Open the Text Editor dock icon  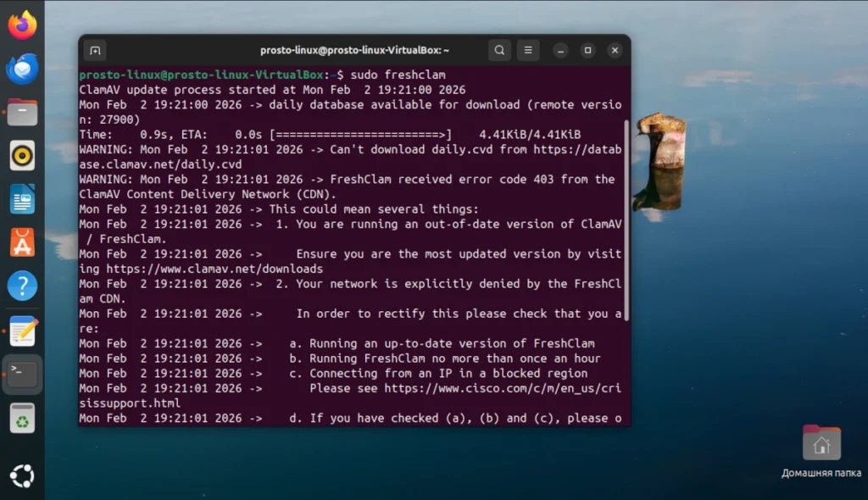pyautogui.click(x=22, y=331)
